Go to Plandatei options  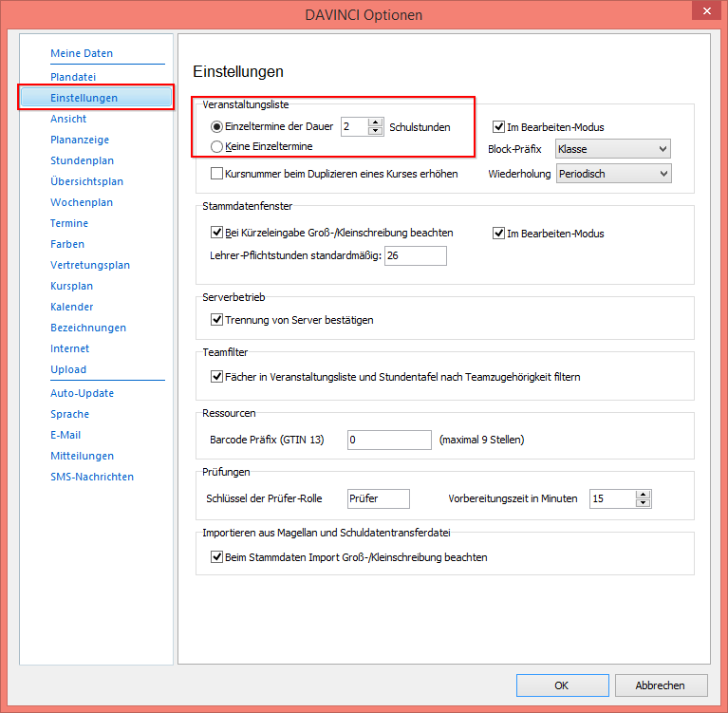pos(73,77)
